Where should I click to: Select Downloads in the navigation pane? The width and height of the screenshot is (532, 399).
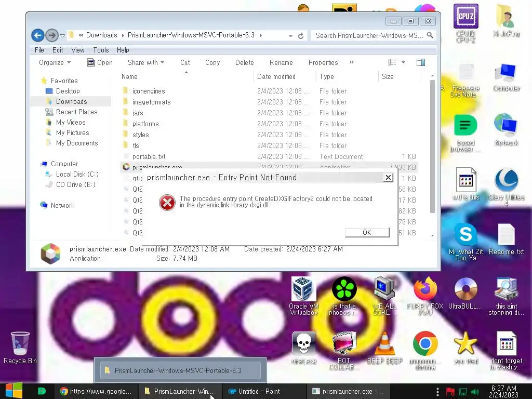point(71,101)
